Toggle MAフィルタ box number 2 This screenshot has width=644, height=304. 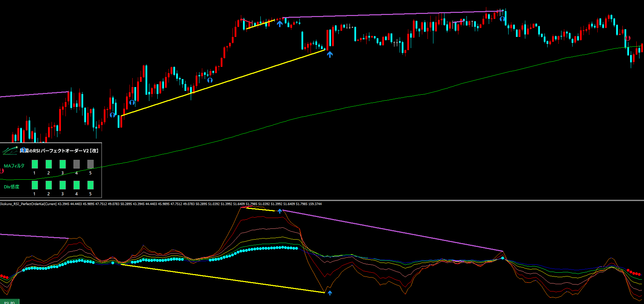[x=49, y=164]
